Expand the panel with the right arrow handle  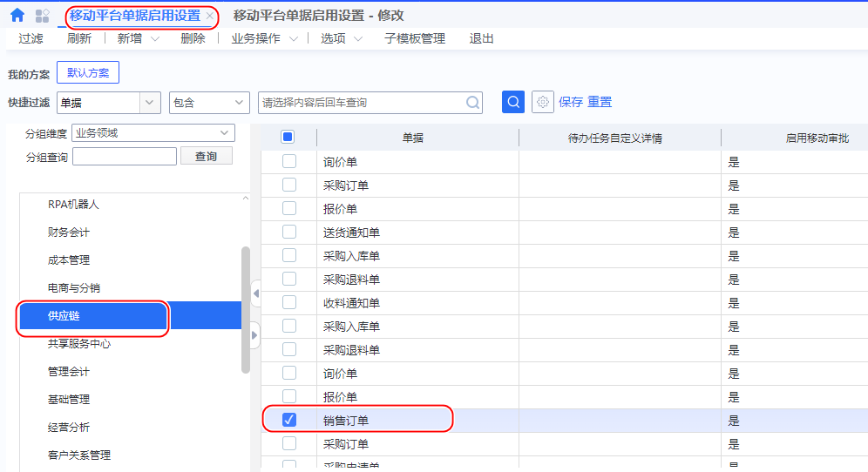[x=255, y=334]
